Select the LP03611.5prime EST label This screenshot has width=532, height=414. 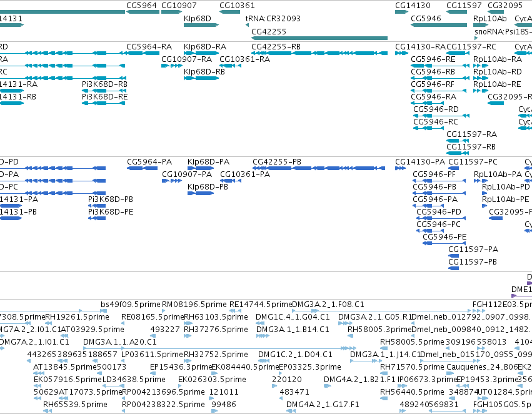click(x=153, y=355)
